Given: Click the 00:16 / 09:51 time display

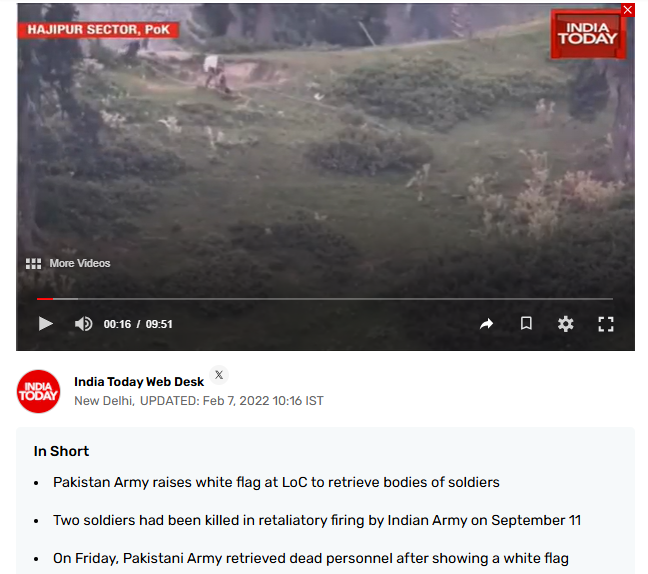Looking at the screenshot, I should (x=138, y=324).
